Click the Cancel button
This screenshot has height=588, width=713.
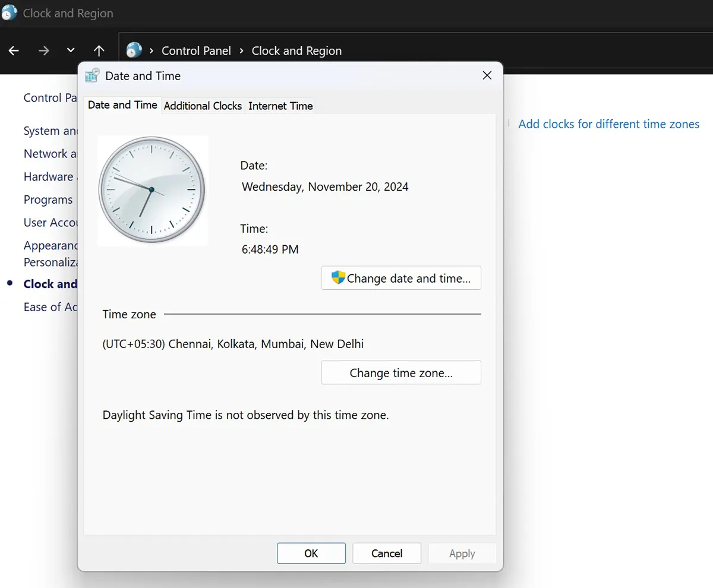[386, 553]
